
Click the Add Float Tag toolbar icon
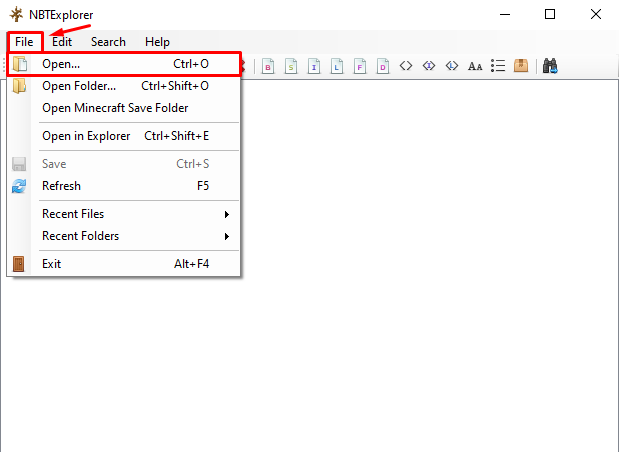pyautogui.click(x=360, y=66)
